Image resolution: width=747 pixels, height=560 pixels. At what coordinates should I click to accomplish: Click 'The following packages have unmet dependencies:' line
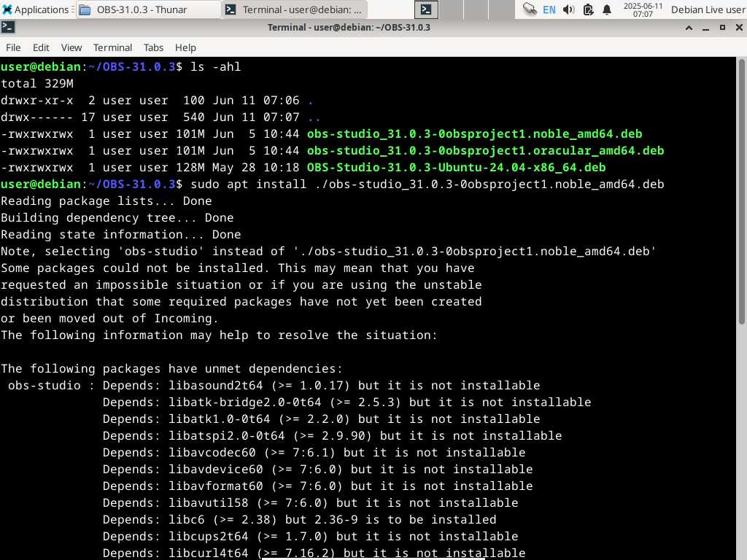[172, 368]
